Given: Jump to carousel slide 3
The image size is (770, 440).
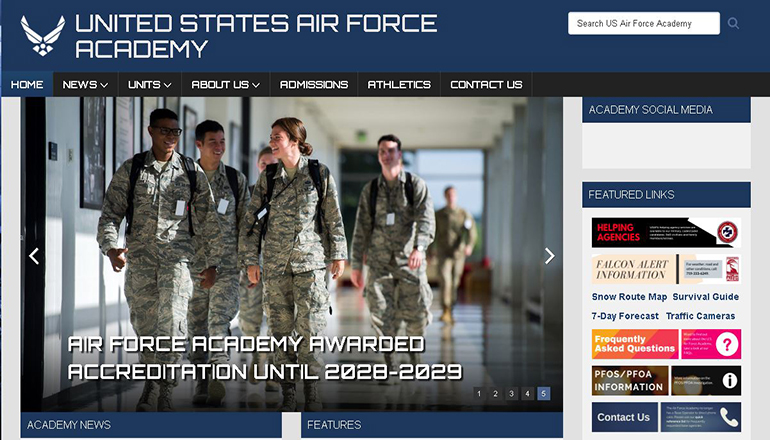Looking at the screenshot, I should pos(512,393).
